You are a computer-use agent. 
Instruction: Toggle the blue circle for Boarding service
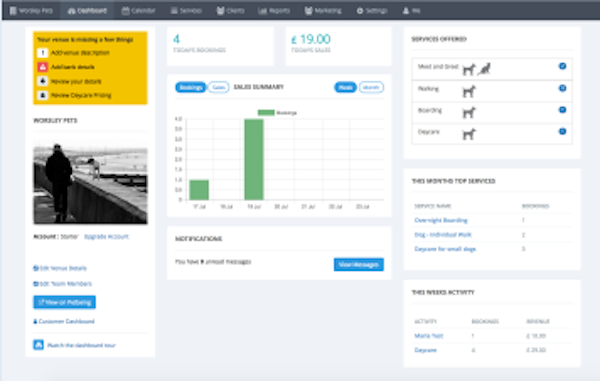[x=562, y=110]
